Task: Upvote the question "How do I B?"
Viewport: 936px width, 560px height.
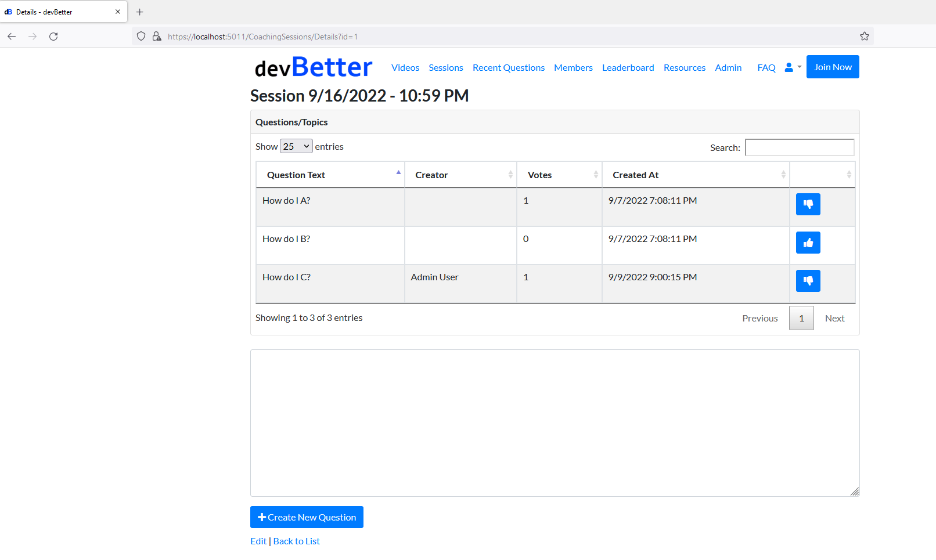Action: 808,242
